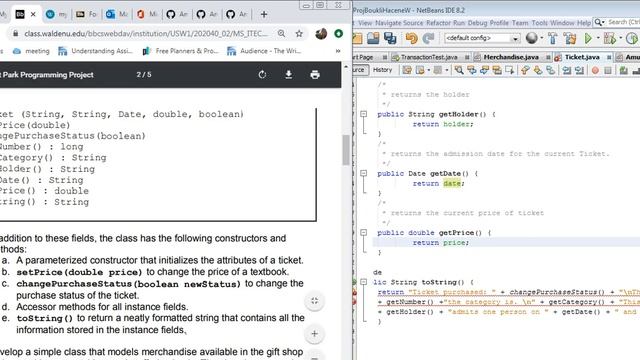Stop macro recording square icon
640x360 pixels.
[608, 70]
